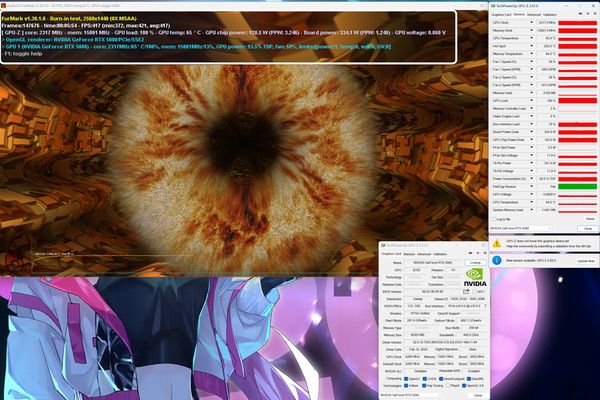Image resolution: width=600 pixels, height=400 pixels.
Task: Open the Hot Spot sensor dropdown
Action: 531,46
